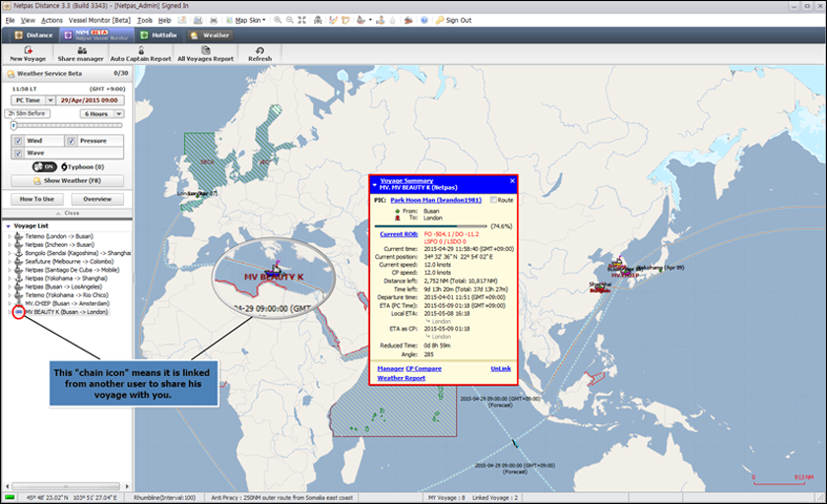Open the Weather Report link
Viewport: 827px width, 504px height.
click(x=401, y=378)
